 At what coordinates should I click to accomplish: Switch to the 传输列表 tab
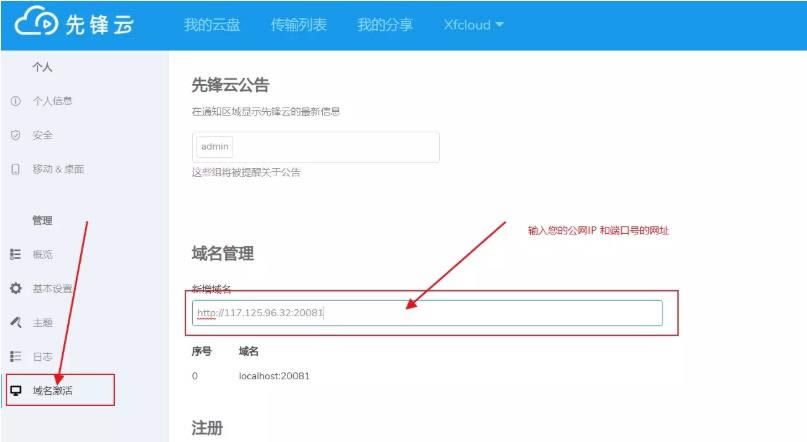coord(298,25)
